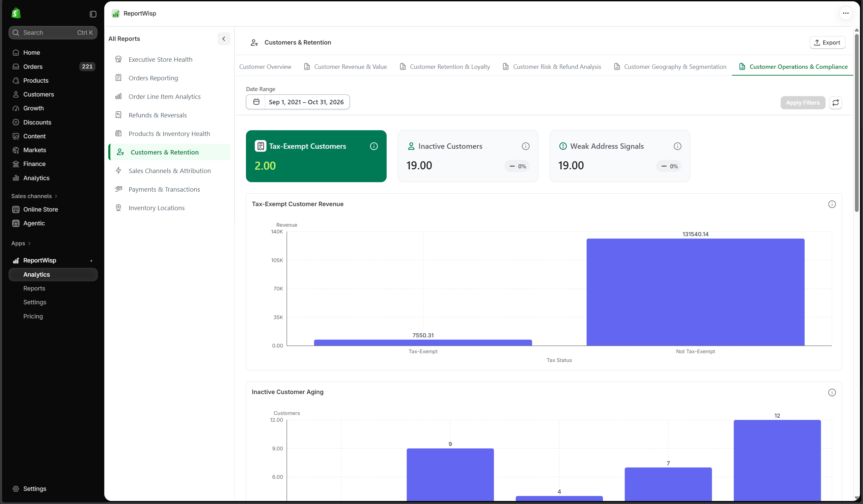Open Online Store sales channel
863x504 pixels.
tap(53, 209)
